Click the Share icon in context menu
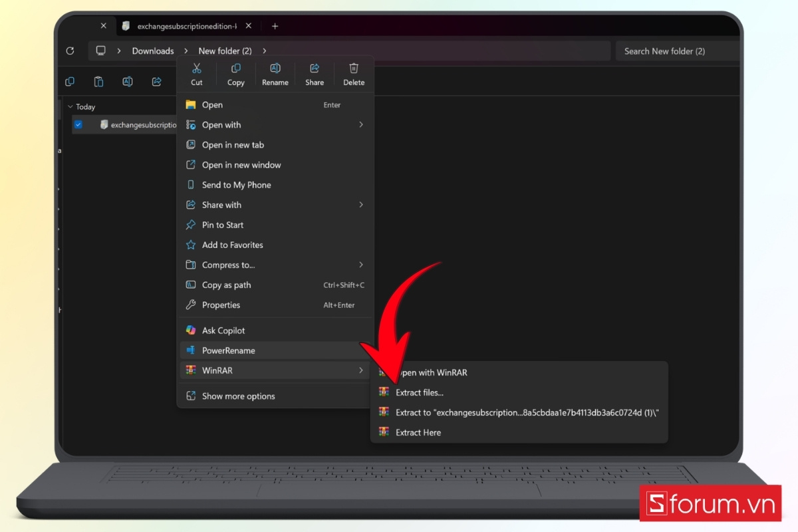This screenshot has height=532, width=798. (315, 68)
